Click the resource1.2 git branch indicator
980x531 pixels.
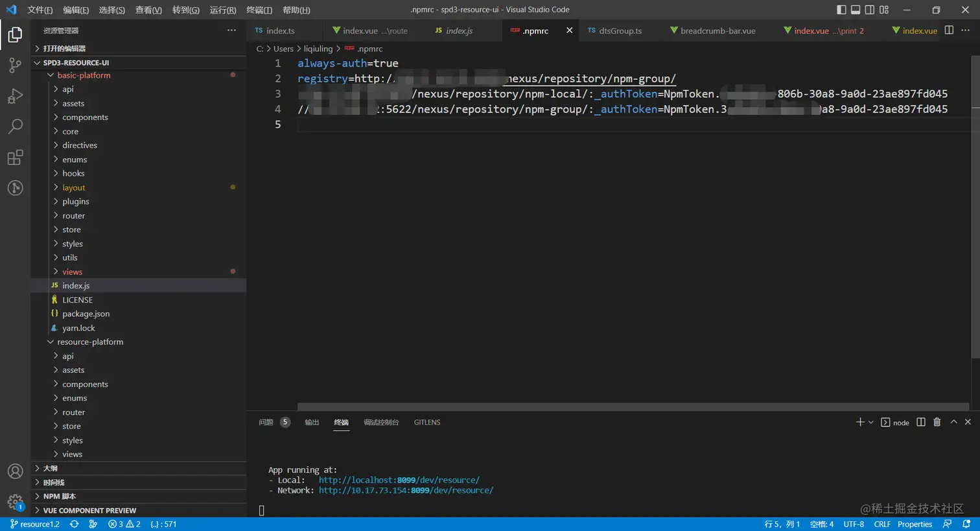click(x=35, y=524)
